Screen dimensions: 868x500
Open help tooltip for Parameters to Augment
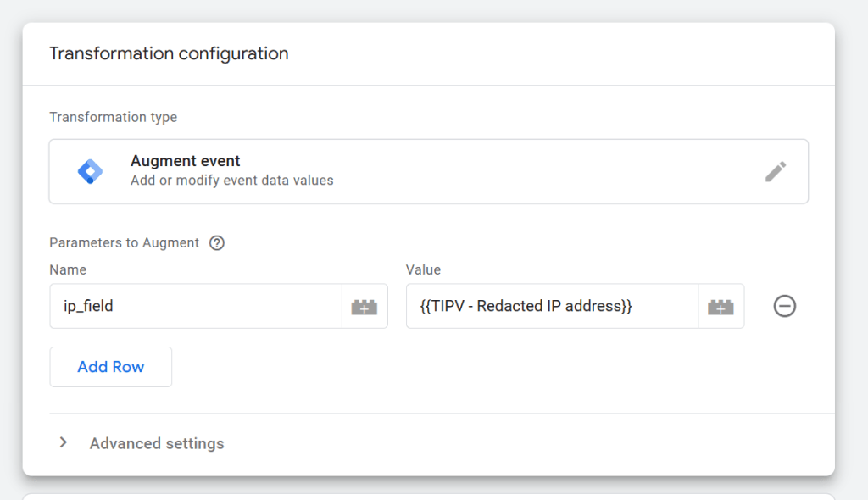(x=217, y=243)
